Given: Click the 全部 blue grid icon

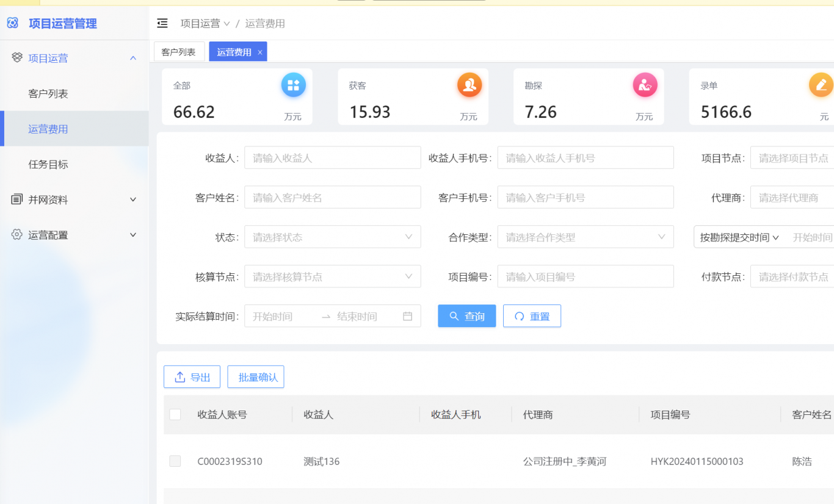Looking at the screenshot, I should tap(294, 85).
